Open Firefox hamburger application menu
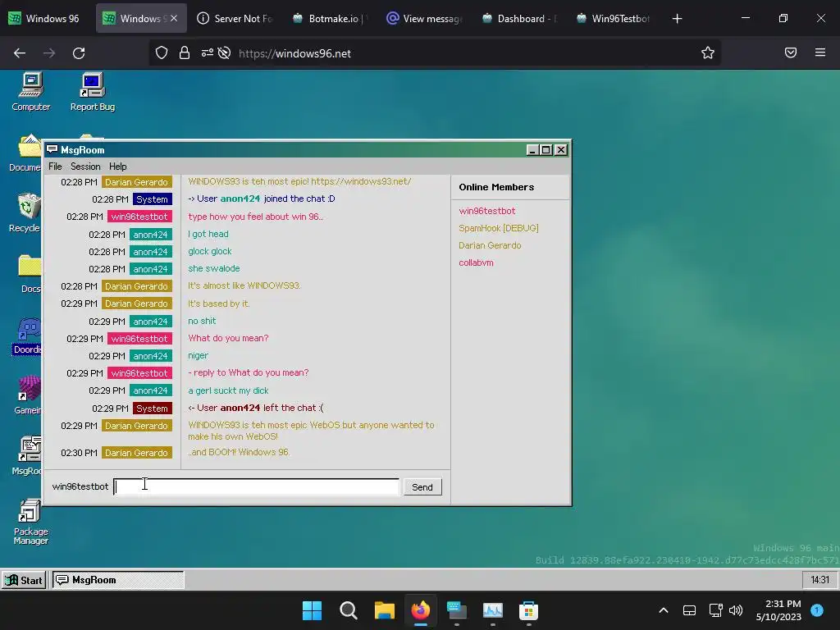The height and width of the screenshot is (630, 840). pos(820,52)
